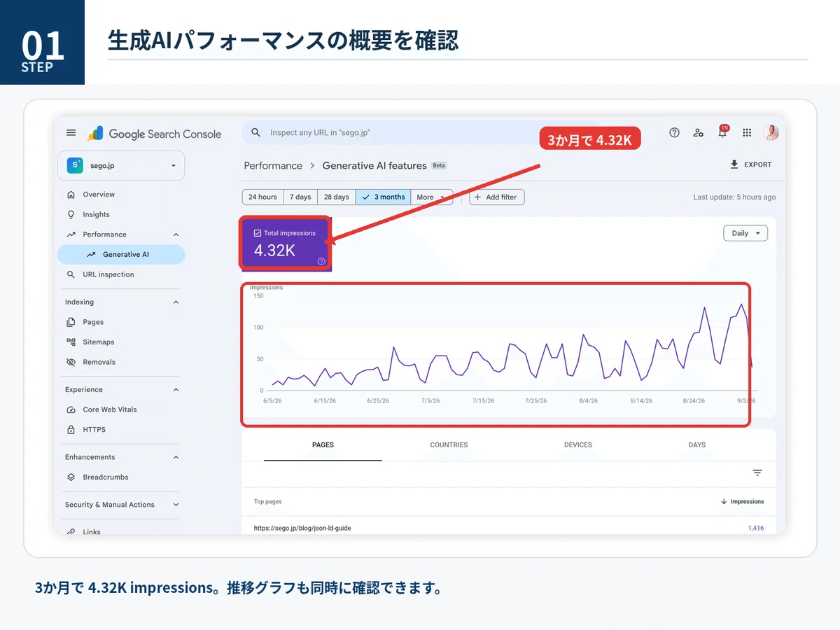Click the Add filter button

[496, 197]
